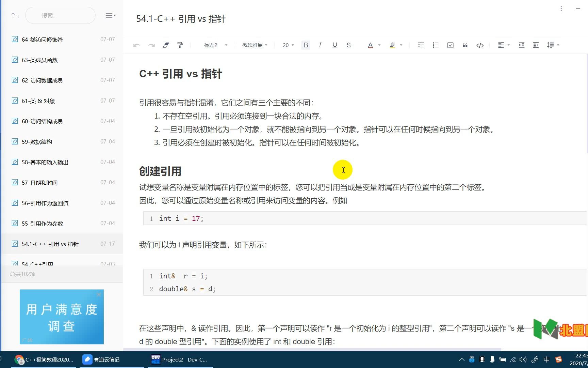Undo the last edit
Screen dimensions: 588x368
136,45
